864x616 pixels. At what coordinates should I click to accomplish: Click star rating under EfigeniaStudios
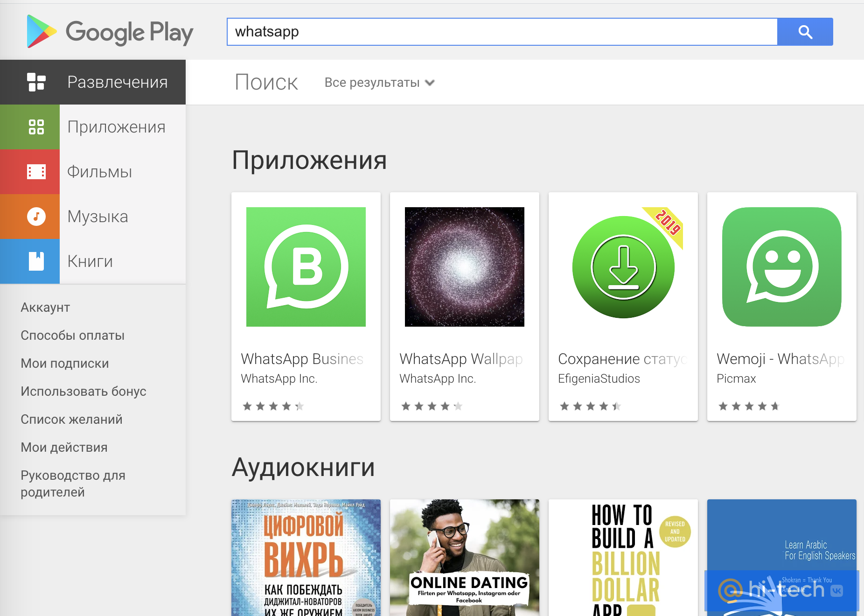[x=591, y=406]
